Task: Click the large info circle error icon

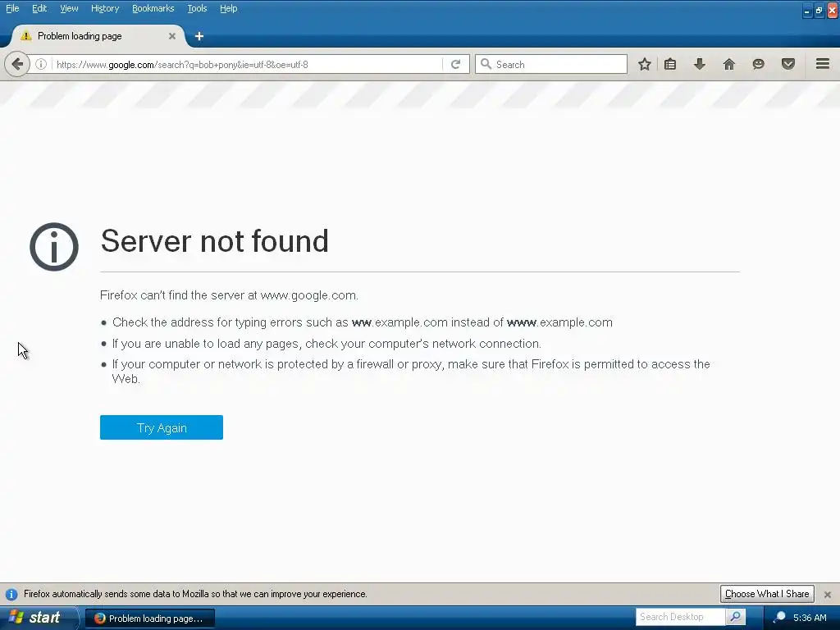Action: click(x=54, y=246)
